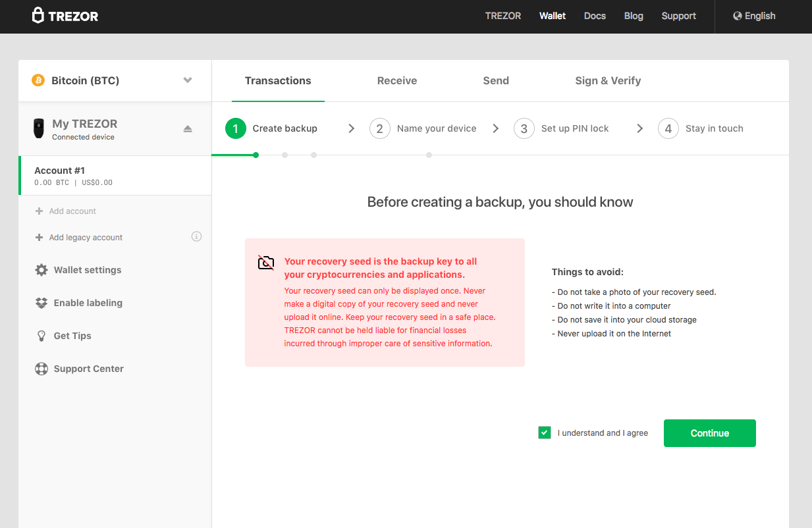The width and height of the screenshot is (812, 528).
Task: Open the TREZOR menu in top navigation
Action: click(503, 16)
